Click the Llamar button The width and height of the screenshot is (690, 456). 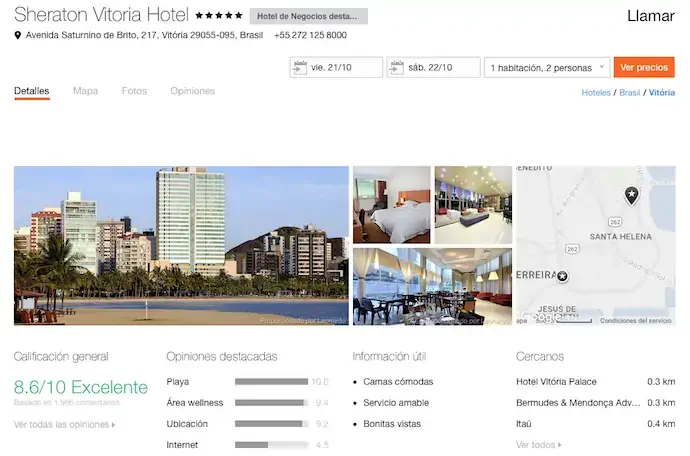[650, 16]
